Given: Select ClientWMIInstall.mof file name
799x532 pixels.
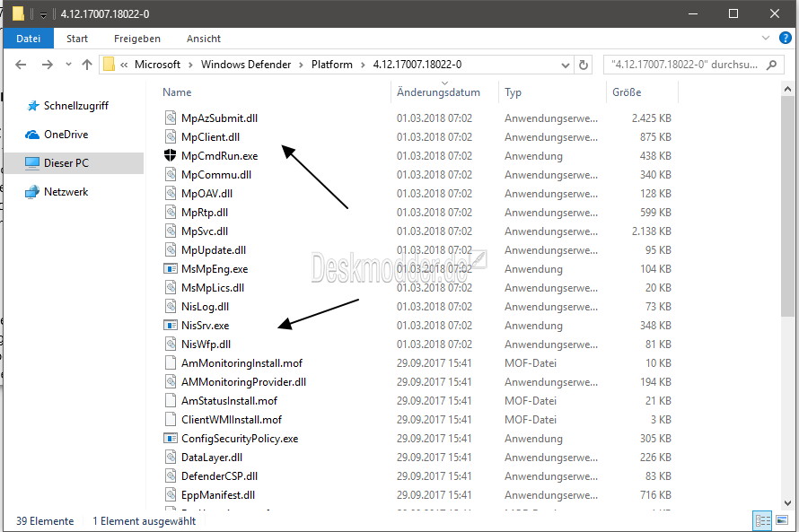Looking at the screenshot, I should tap(232, 420).
